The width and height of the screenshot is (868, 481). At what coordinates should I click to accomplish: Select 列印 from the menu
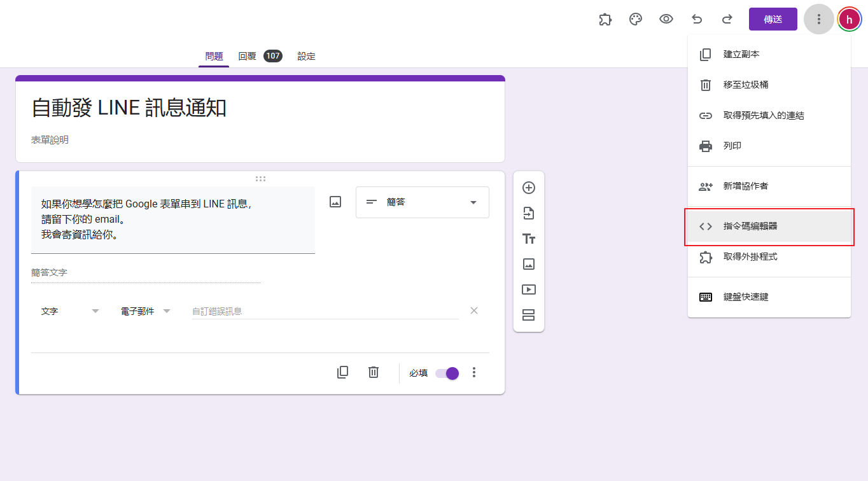point(769,146)
